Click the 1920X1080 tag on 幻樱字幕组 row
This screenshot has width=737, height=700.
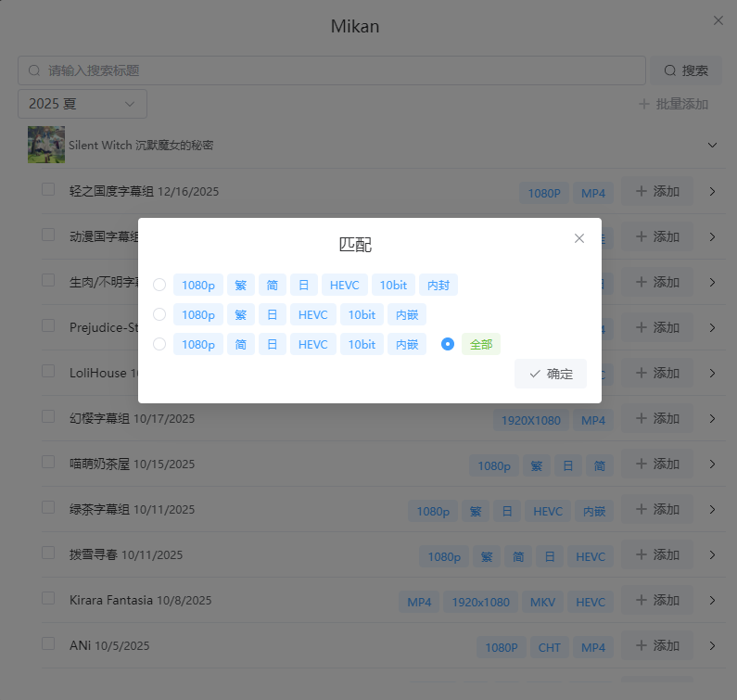[x=530, y=420]
